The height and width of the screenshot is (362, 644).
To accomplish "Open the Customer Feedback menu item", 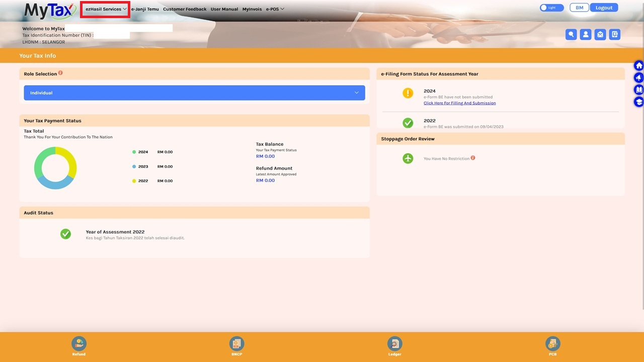I will [x=185, y=9].
